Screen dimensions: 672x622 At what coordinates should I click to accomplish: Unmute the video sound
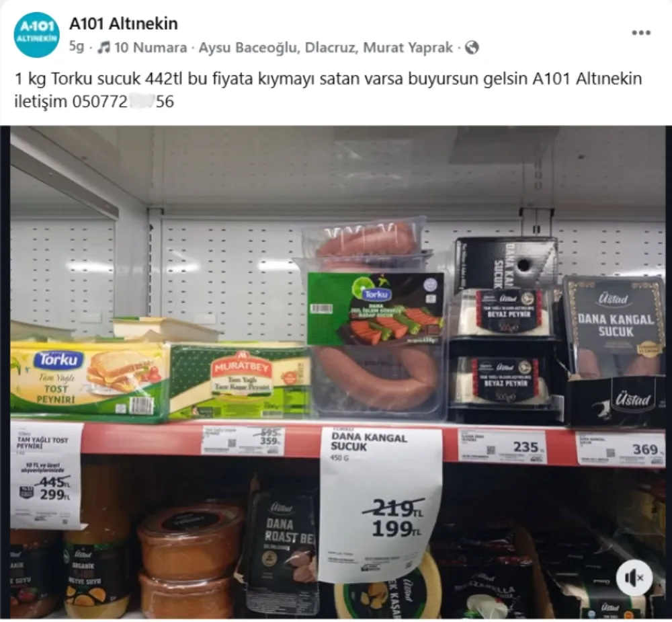coord(634,578)
